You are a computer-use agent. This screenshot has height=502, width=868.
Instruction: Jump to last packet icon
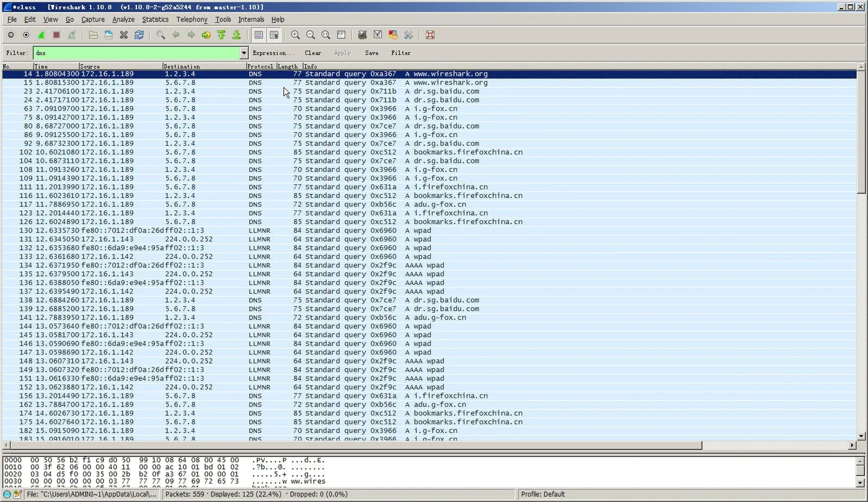[x=237, y=35]
